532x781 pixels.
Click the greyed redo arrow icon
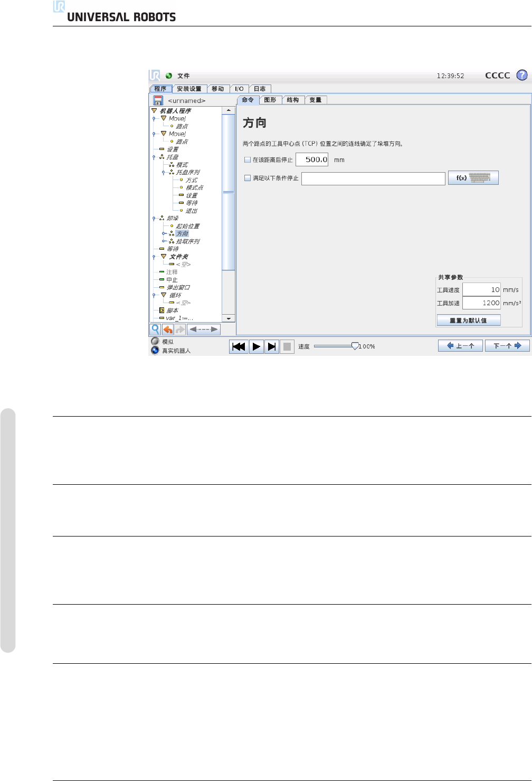click(180, 329)
